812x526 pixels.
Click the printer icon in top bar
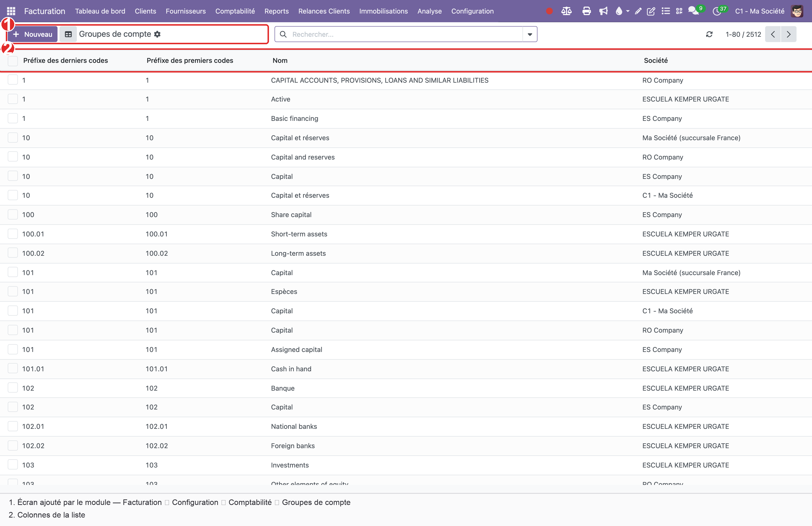click(x=587, y=11)
